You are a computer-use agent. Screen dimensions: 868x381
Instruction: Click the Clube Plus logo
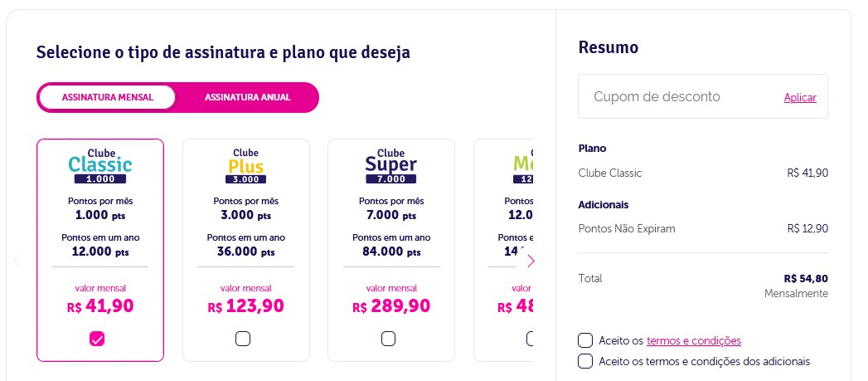point(245,166)
